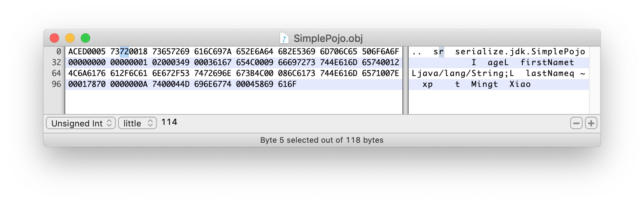Screen dimensions: 644x204
Task: Remove data inspector with minus button
Action: 576,123
